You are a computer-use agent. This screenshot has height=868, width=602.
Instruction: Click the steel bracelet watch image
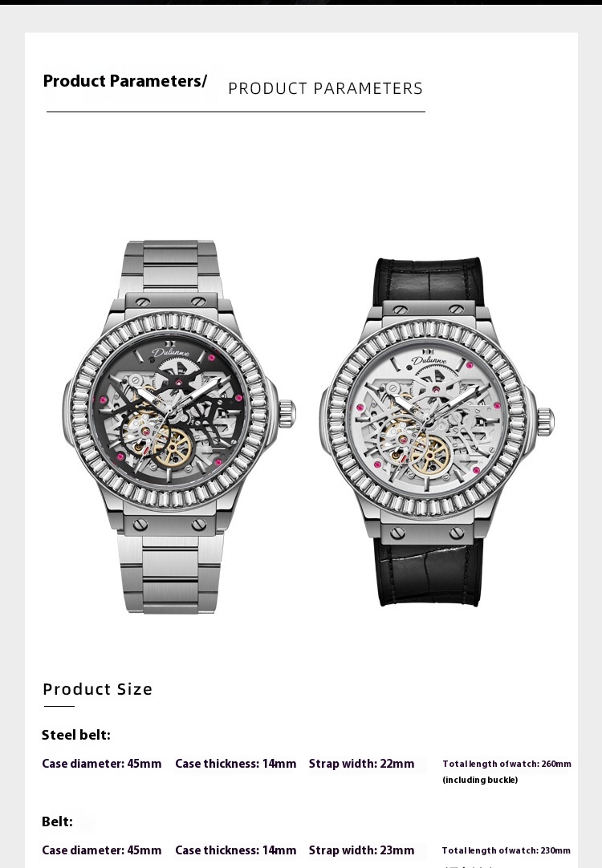(x=179, y=427)
